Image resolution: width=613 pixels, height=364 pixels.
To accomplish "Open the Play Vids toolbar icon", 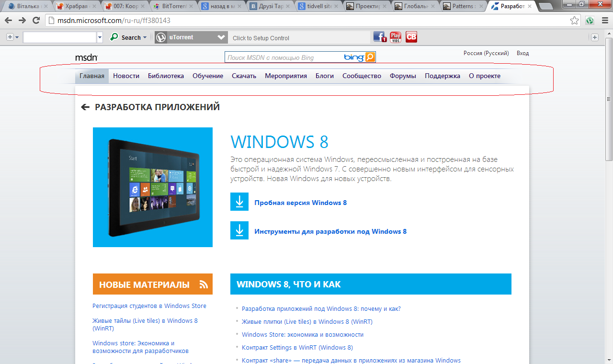I will [x=396, y=37].
